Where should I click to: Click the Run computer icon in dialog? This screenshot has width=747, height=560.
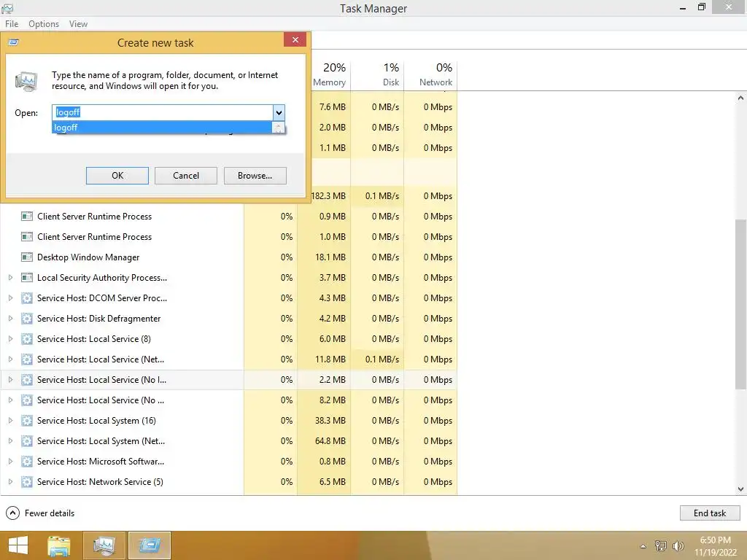pyautogui.click(x=26, y=82)
